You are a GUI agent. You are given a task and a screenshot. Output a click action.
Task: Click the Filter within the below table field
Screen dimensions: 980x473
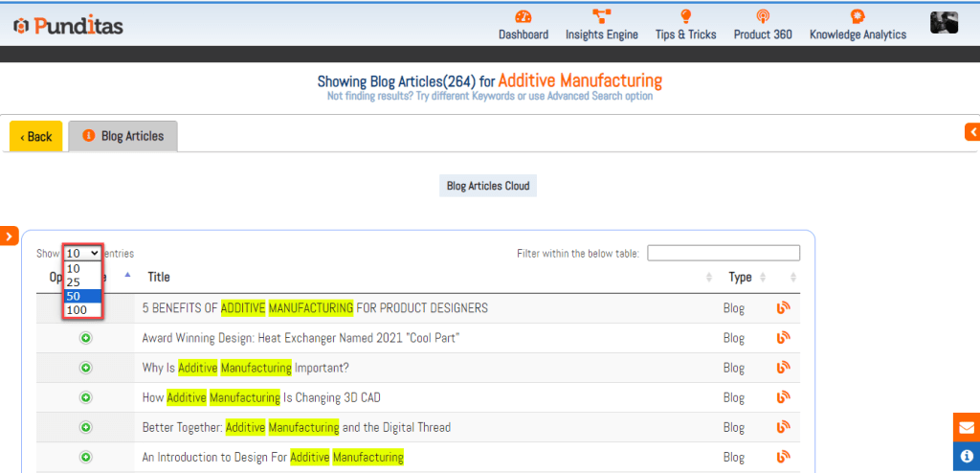[723, 254]
